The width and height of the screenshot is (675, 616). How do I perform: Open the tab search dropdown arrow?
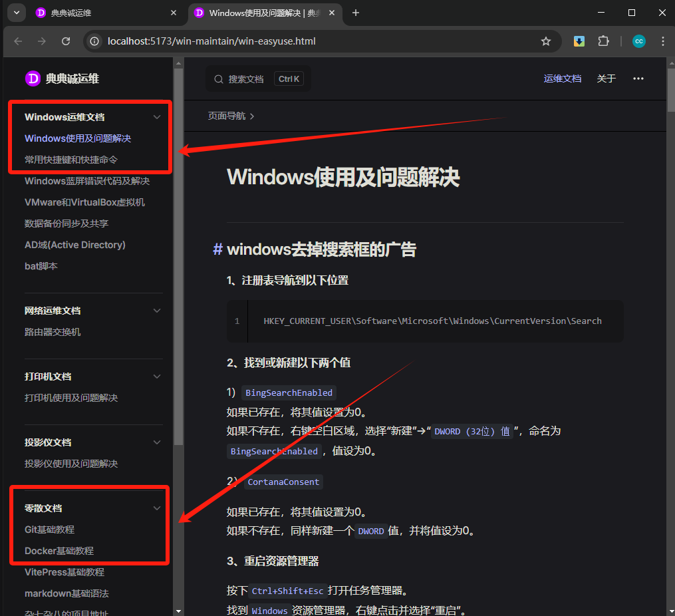[x=17, y=13]
